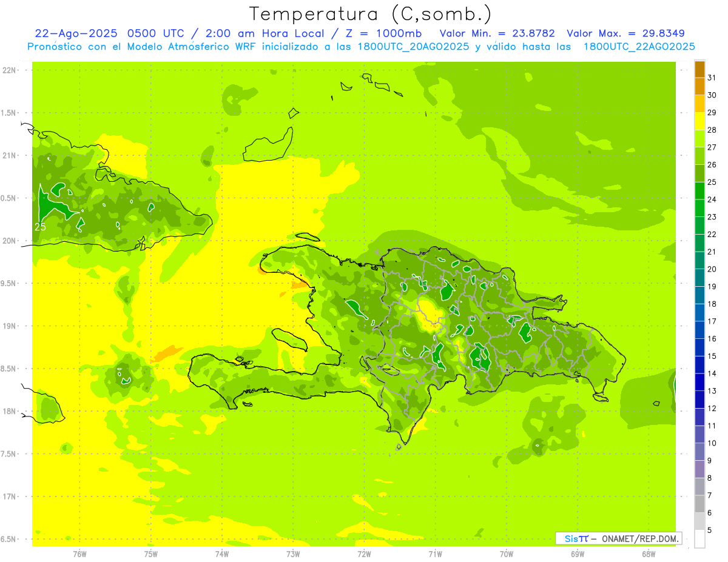The height and width of the screenshot is (562, 728).
Task: Click the color scale label '6'
Action: tap(710, 513)
